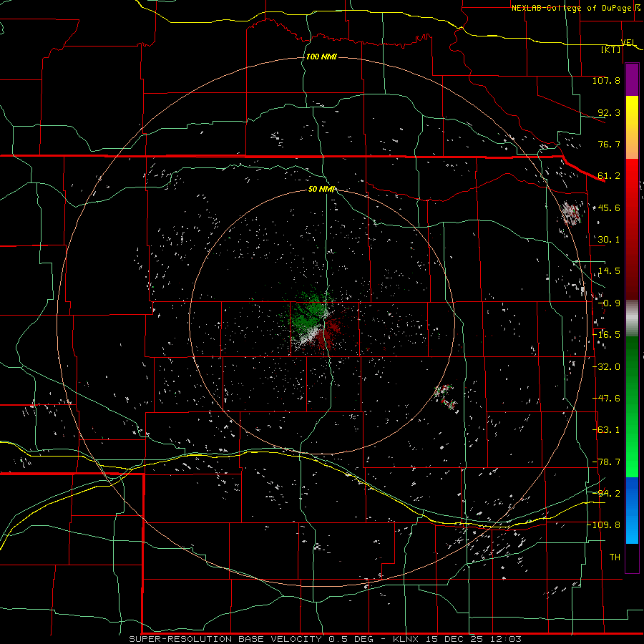644x644 pixels.
Task: Select the 61.2 scale value
Action: coord(609,176)
